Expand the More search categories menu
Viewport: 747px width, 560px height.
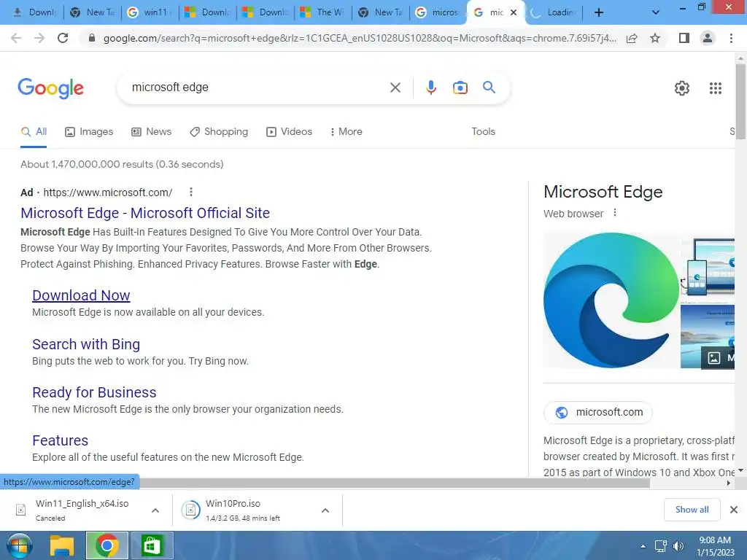347,132
